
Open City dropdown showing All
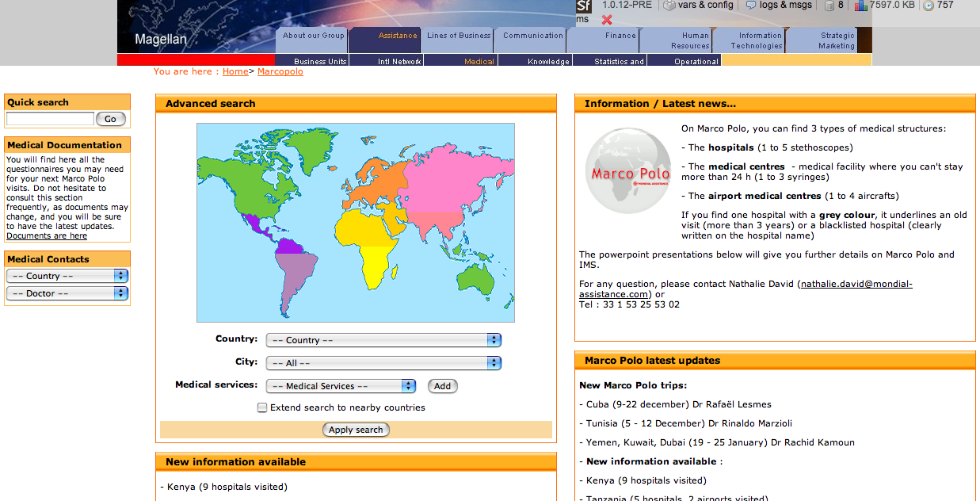[383, 363]
